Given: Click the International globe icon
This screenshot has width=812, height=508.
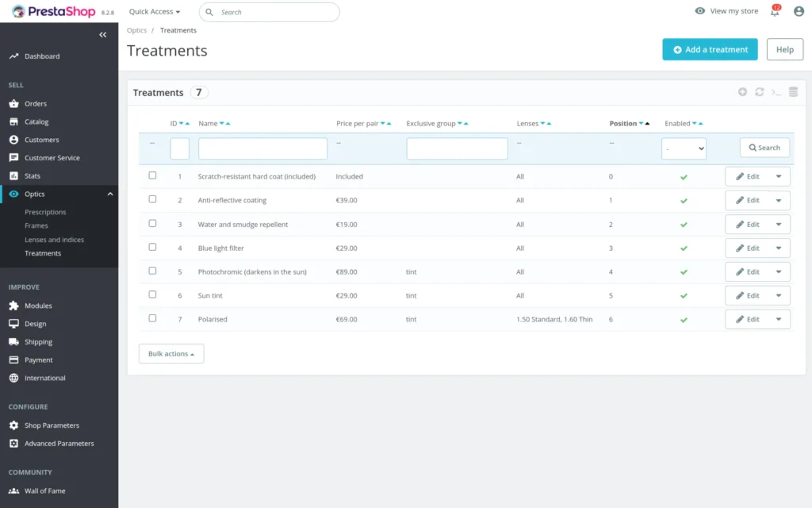Looking at the screenshot, I should 14,378.
